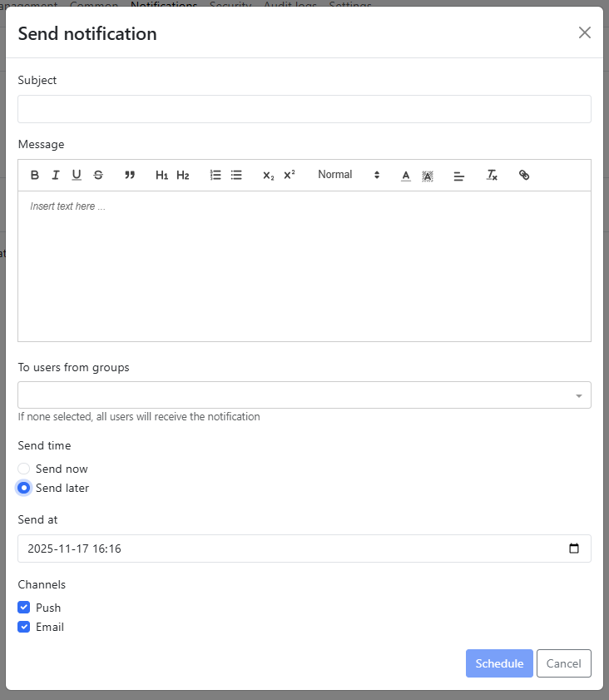Insert a hyperlink into message
This screenshot has width=609, height=700.
[x=524, y=176]
